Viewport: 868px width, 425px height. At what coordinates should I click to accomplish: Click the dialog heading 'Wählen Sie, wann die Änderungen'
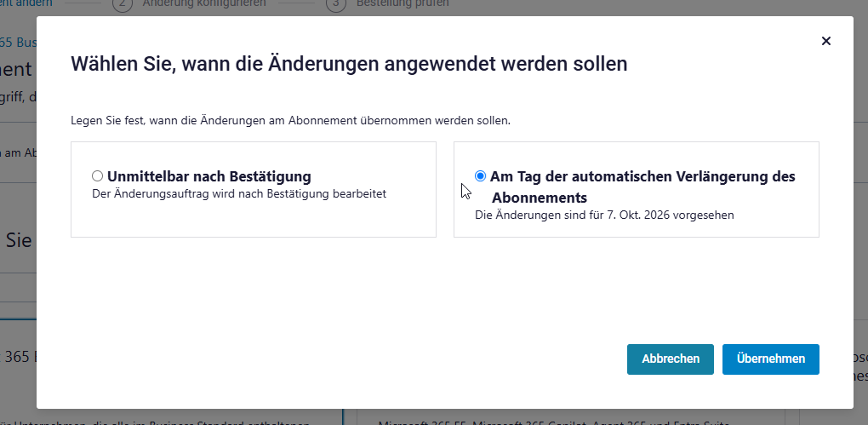(x=349, y=64)
